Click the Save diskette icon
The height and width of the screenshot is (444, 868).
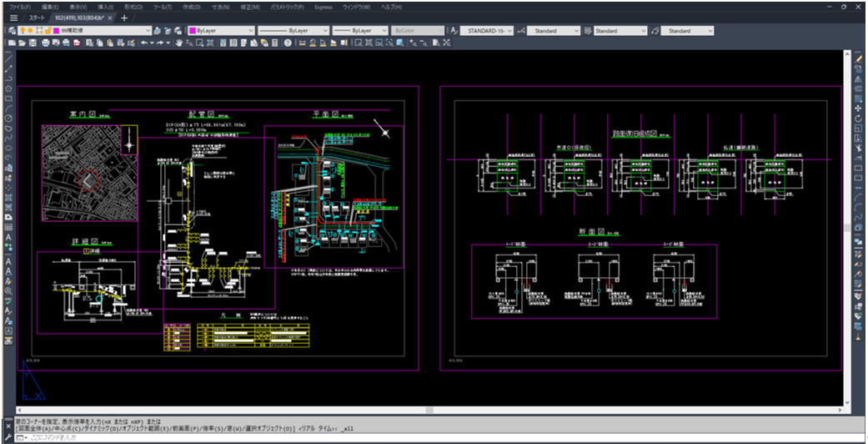click(33, 43)
